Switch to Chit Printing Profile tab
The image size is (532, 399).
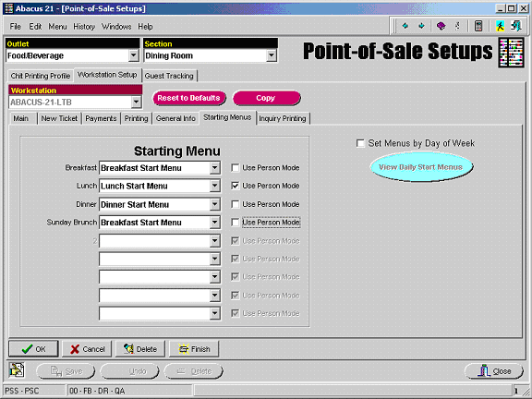coord(41,76)
